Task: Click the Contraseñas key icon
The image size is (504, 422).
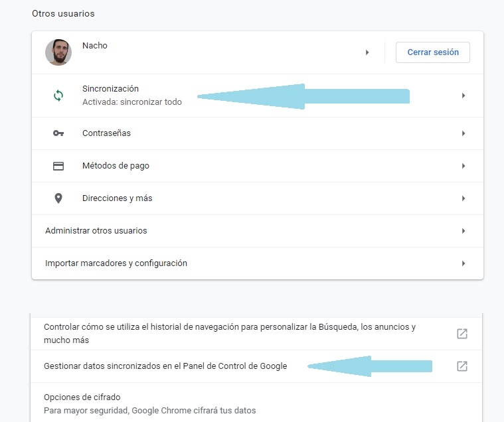Action: coord(58,133)
